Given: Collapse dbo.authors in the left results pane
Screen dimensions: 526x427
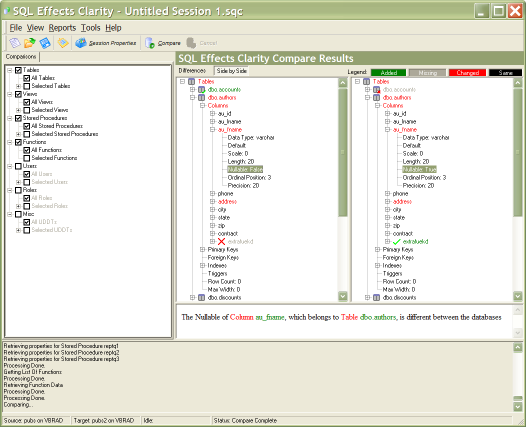Looking at the screenshot, I should (192, 98).
